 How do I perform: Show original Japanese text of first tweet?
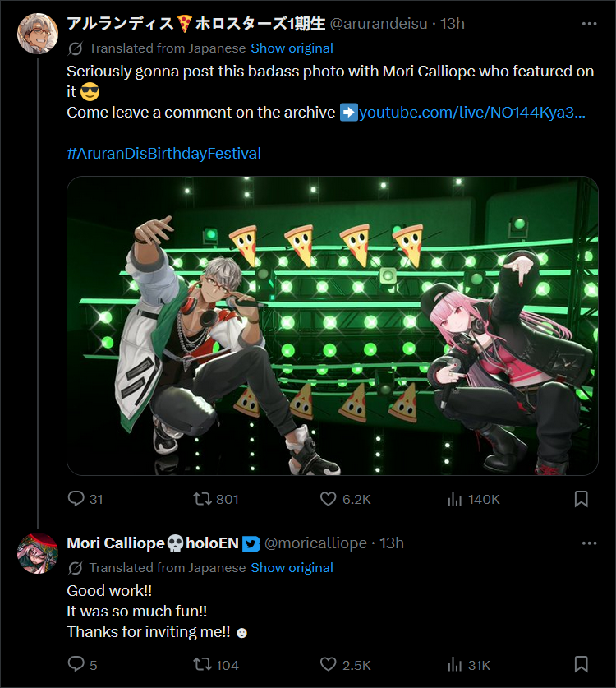pos(292,48)
